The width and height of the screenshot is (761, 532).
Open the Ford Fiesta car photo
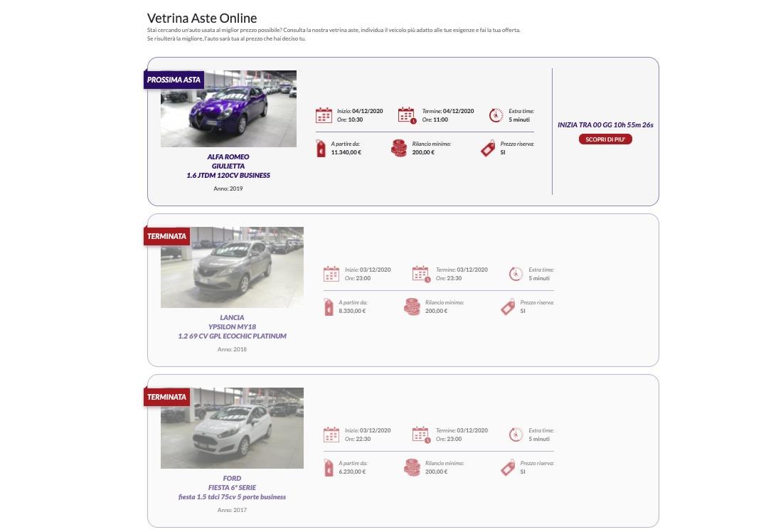click(x=232, y=428)
